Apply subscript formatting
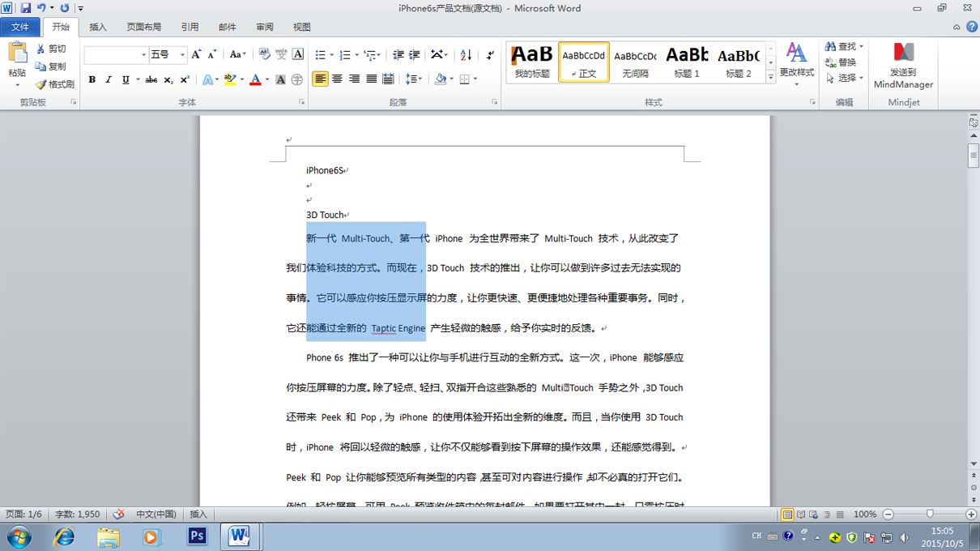Screen dimensions: 980x551 (x=168, y=79)
